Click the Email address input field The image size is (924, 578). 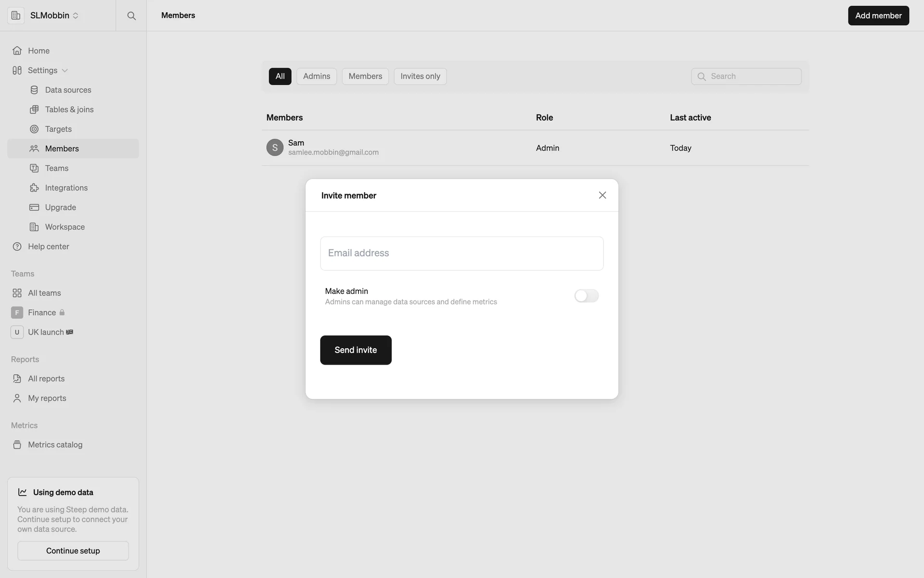pos(462,253)
